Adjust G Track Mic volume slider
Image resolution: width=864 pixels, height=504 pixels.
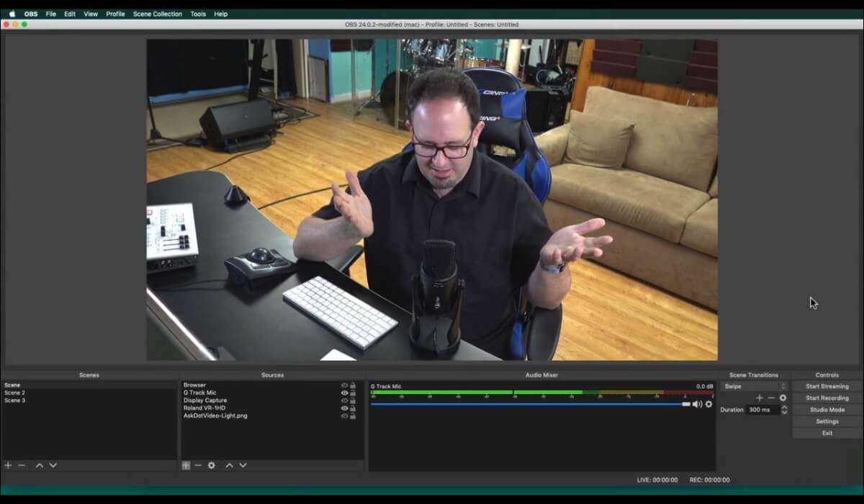(x=530, y=404)
